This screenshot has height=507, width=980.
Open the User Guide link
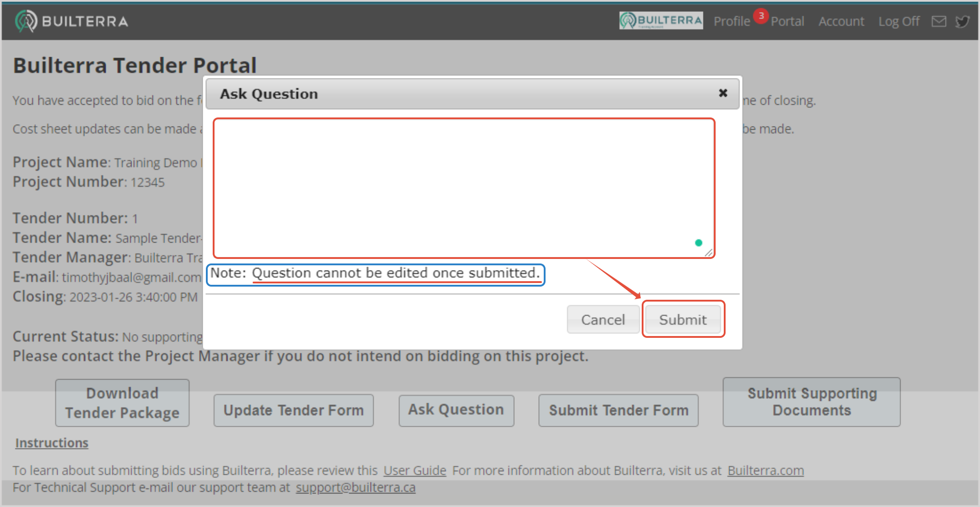[x=414, y=471]
